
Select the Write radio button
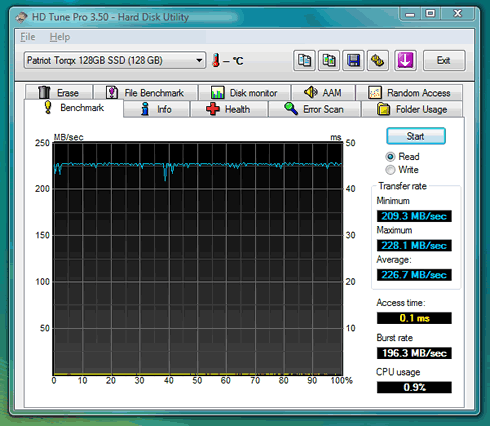tap(390, 170)
